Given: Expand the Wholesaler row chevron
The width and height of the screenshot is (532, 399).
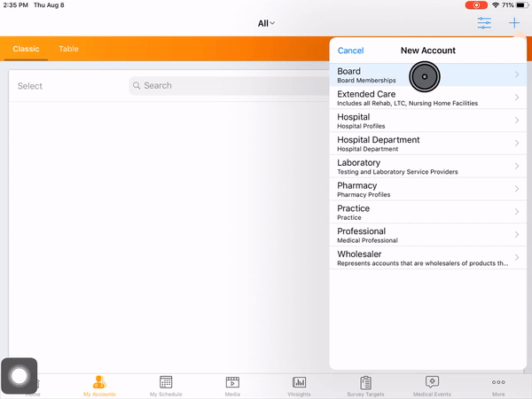Looking at the screenshot, I should pos(516,258).
